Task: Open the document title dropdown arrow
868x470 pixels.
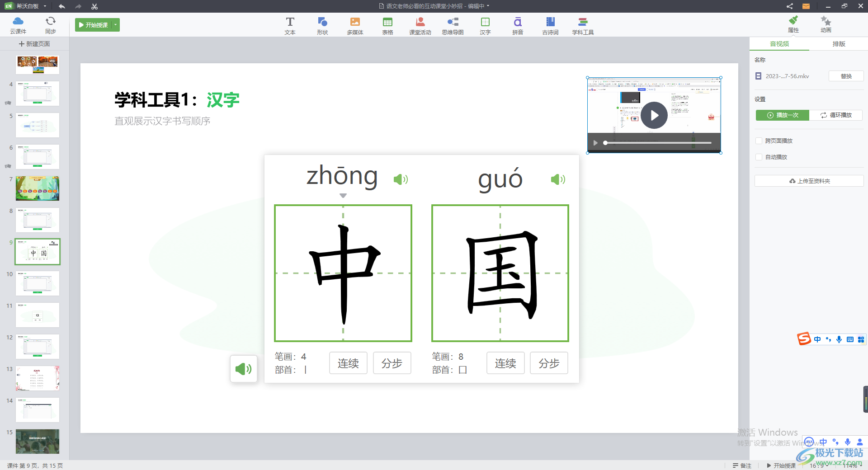Action: pos(488,6)
